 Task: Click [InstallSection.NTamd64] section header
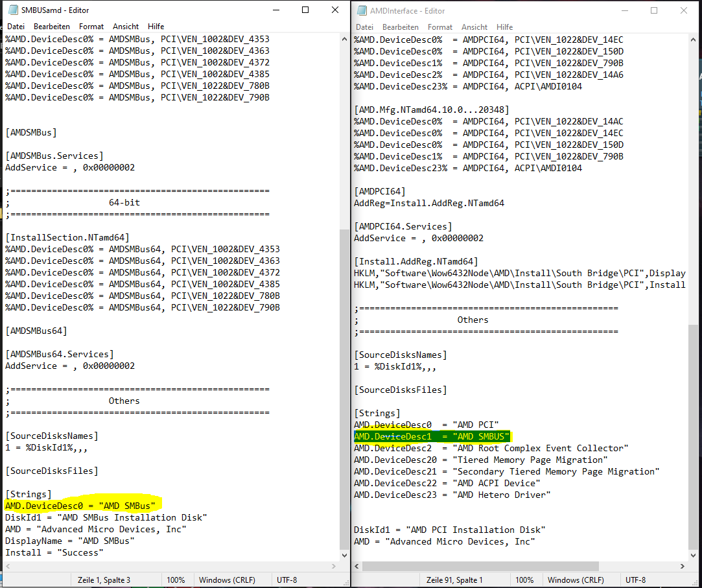67,237
